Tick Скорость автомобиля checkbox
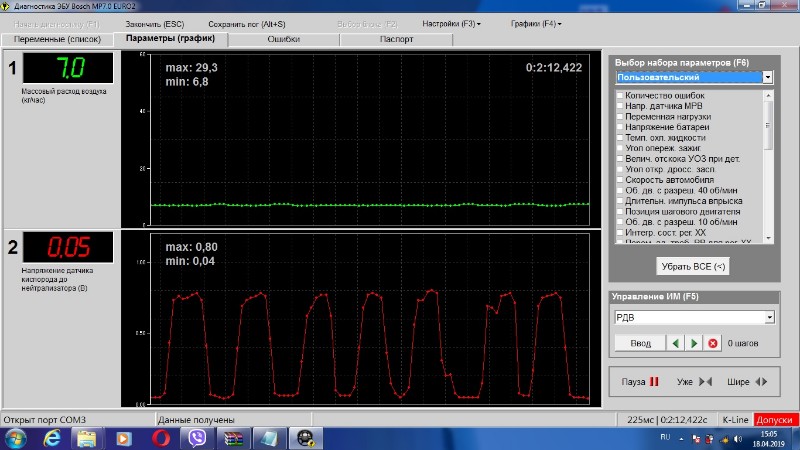The height and width of the screenshot is (450, 800). 620,181
